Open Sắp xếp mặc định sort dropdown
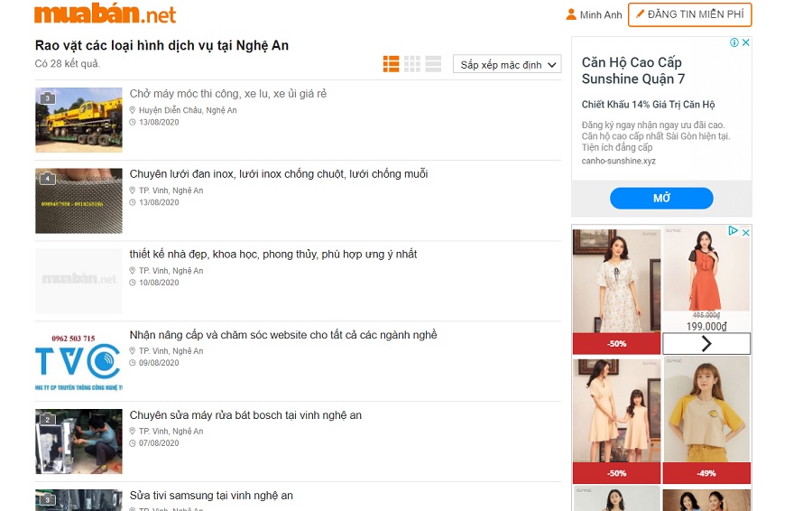Viewport: 812px width, 511px height. pos(507,64)
